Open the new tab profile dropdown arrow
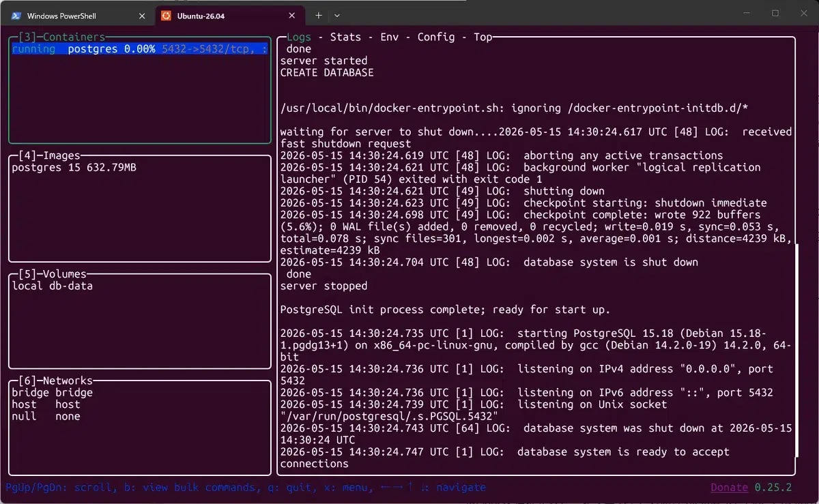The width and height of the screenshot is (819, 504). click(337, 15)
